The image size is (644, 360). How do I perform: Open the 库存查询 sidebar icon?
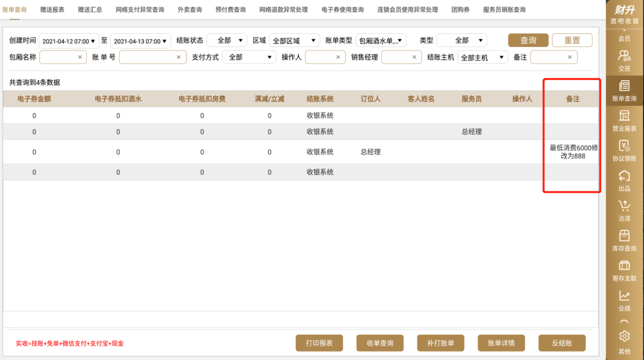click(624, 236)
